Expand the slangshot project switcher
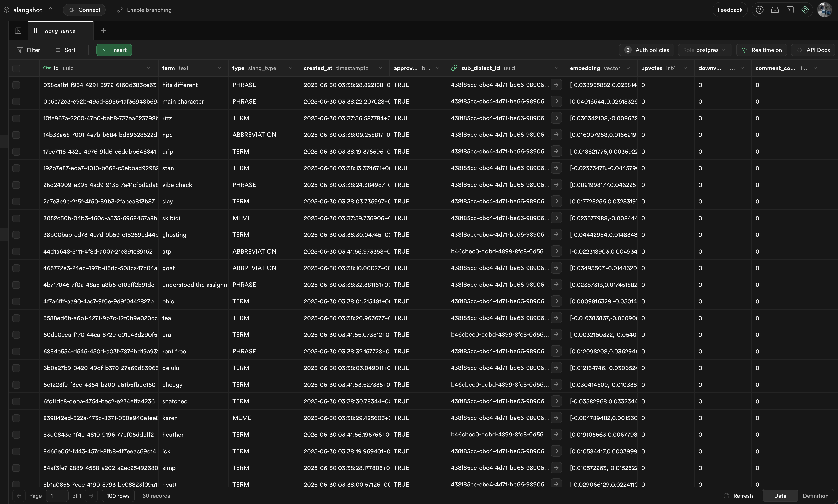Screen dimensions: 838x504 point(51,10)
